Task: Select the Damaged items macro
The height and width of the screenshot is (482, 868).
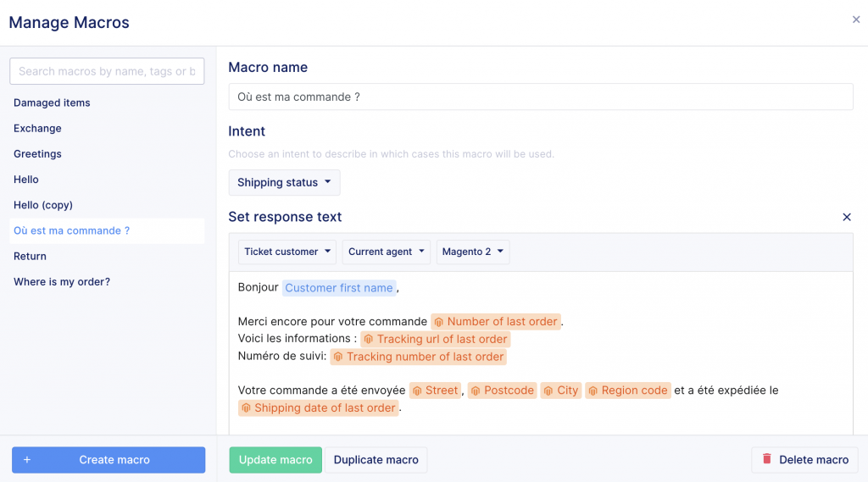Action: tap(107, 103)
